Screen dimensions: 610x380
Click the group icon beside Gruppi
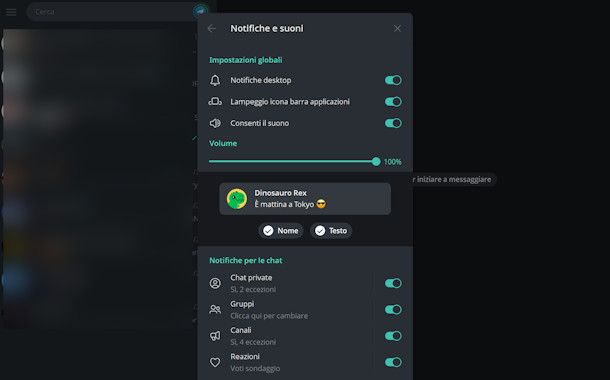[215, 310]
